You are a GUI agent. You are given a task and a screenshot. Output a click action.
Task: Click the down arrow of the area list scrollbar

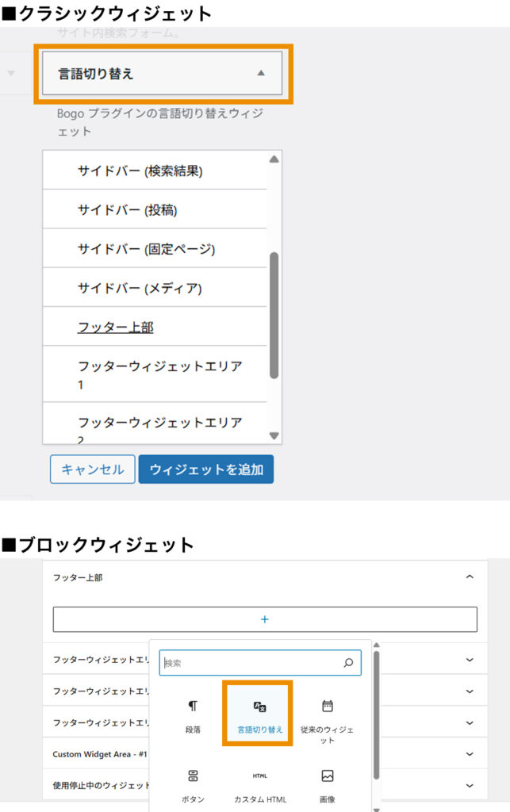[274, 436]
